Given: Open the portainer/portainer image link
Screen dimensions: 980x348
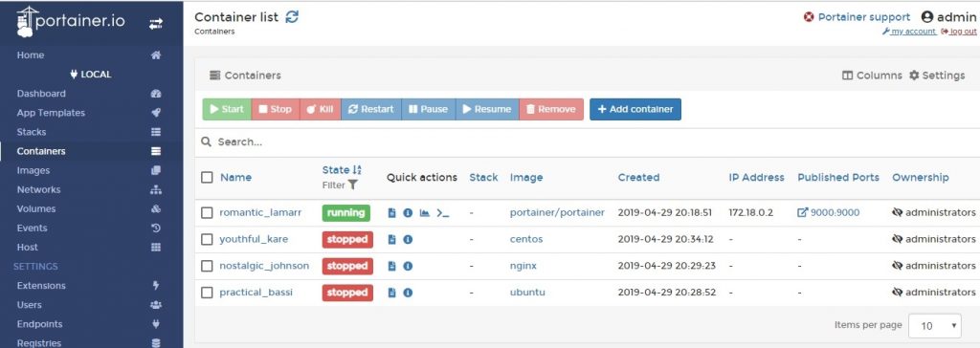Looking at the screenshot, I should [558, 213].
